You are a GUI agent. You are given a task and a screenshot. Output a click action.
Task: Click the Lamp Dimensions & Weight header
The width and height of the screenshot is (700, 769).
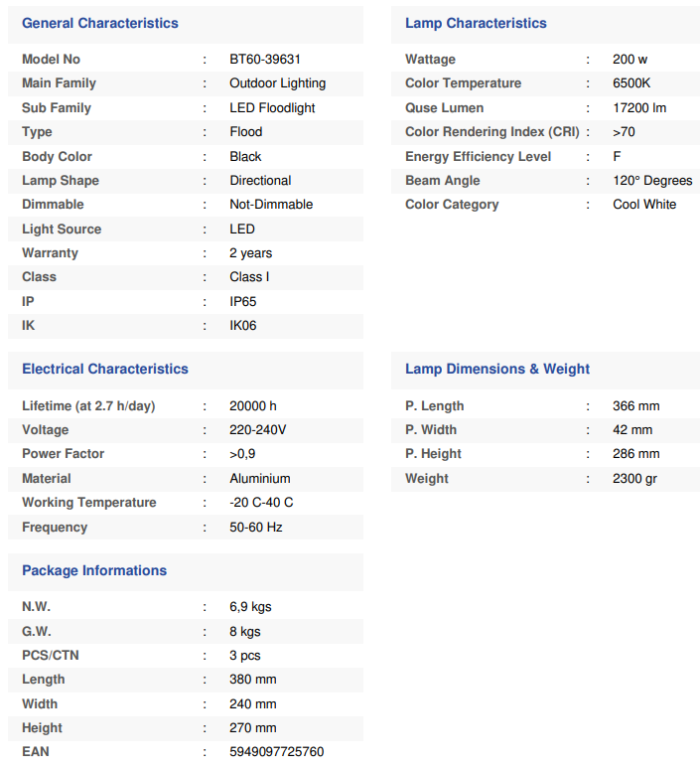click(x=497, y=369)
